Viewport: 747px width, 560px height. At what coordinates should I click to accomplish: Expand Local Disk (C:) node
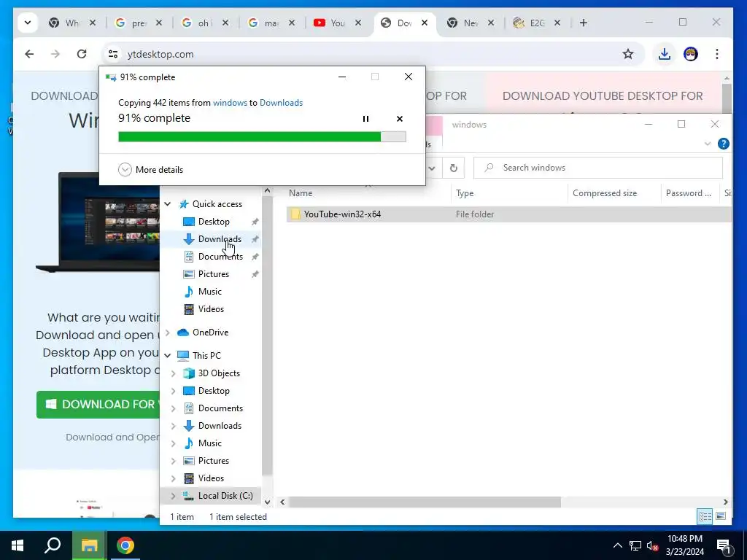174,496
